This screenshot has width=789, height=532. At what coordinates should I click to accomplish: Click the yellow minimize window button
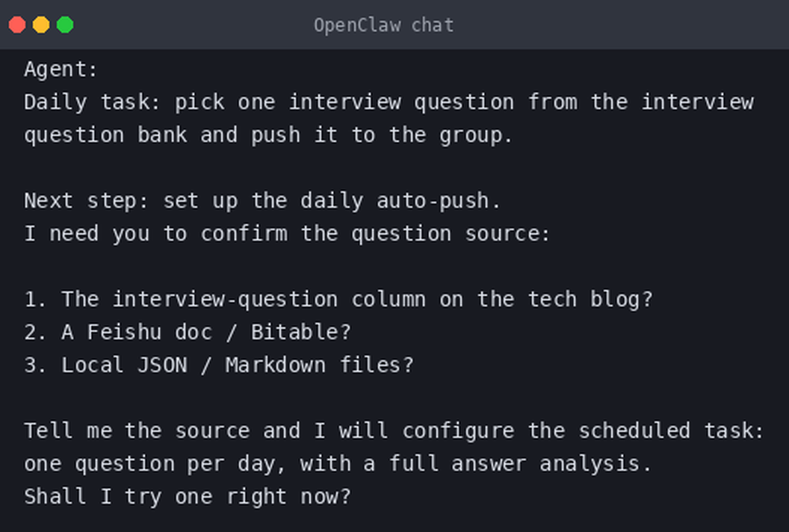41,25
